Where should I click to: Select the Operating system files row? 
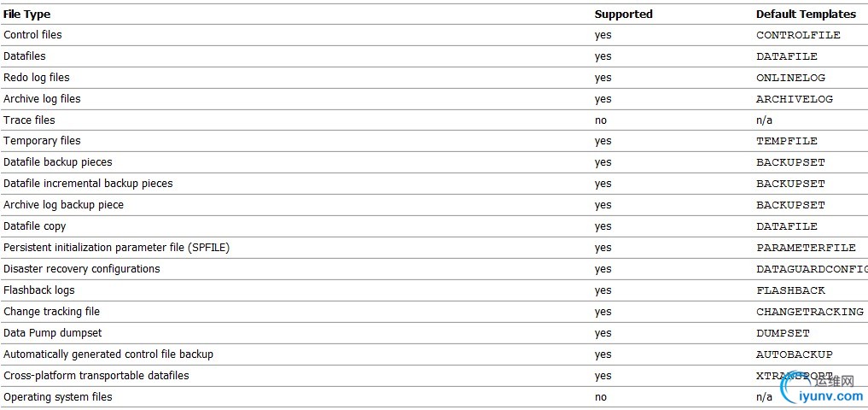(434, 396)
